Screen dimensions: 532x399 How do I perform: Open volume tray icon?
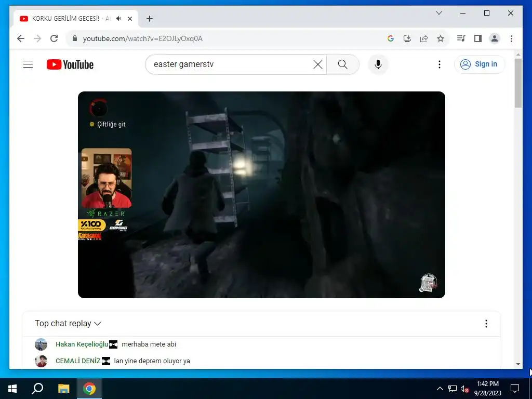pos(464,389)
